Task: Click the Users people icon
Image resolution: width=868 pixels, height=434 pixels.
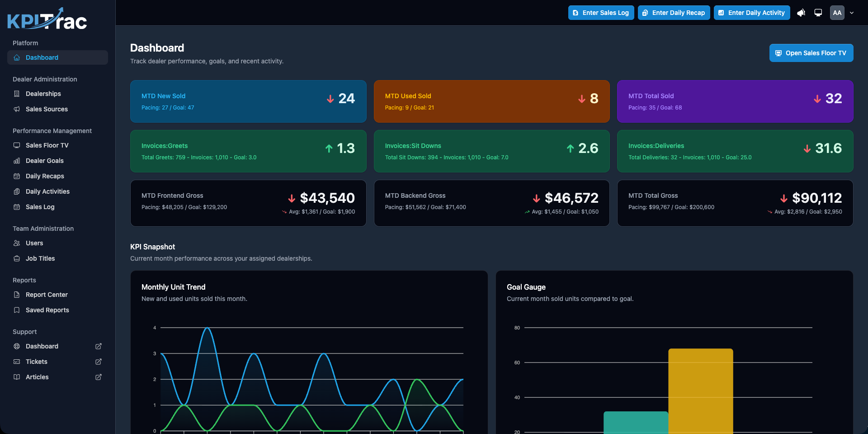Action: click(17, 243)
